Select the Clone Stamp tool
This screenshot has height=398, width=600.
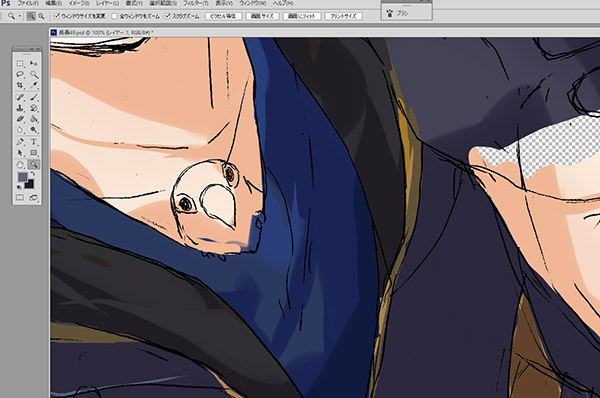20,108
